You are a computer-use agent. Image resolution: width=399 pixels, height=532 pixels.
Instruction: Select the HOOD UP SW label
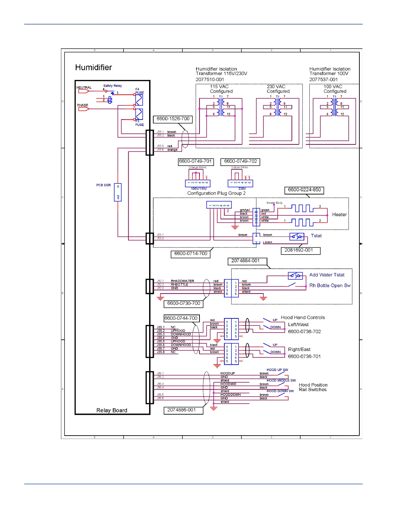pos(277,370)
